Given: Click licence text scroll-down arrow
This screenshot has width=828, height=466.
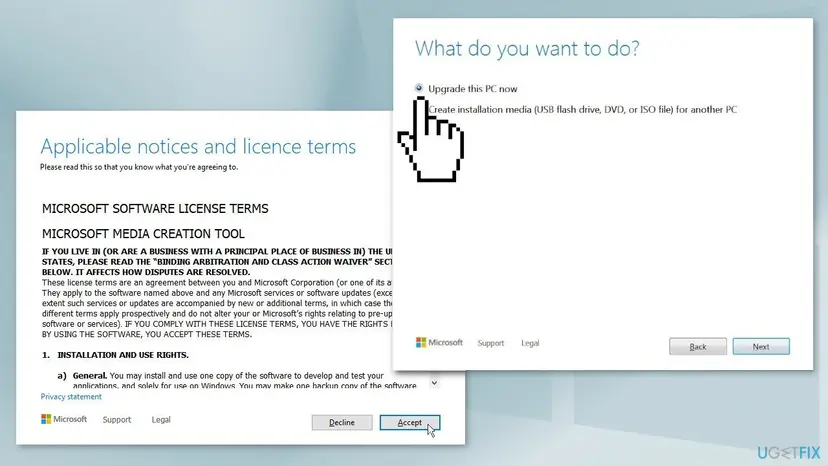Looking at the screenshot, I should [x=434, y=383].
